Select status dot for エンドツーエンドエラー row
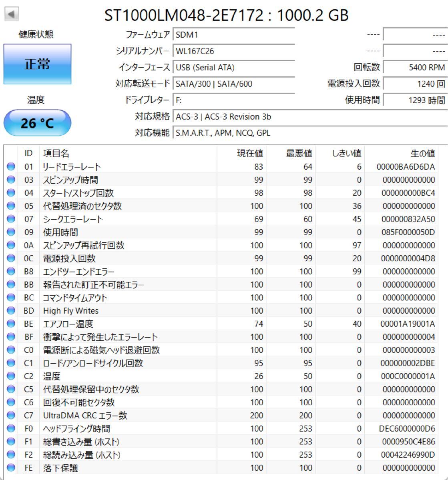Screen dimensions: 448x480 point(11,271)
